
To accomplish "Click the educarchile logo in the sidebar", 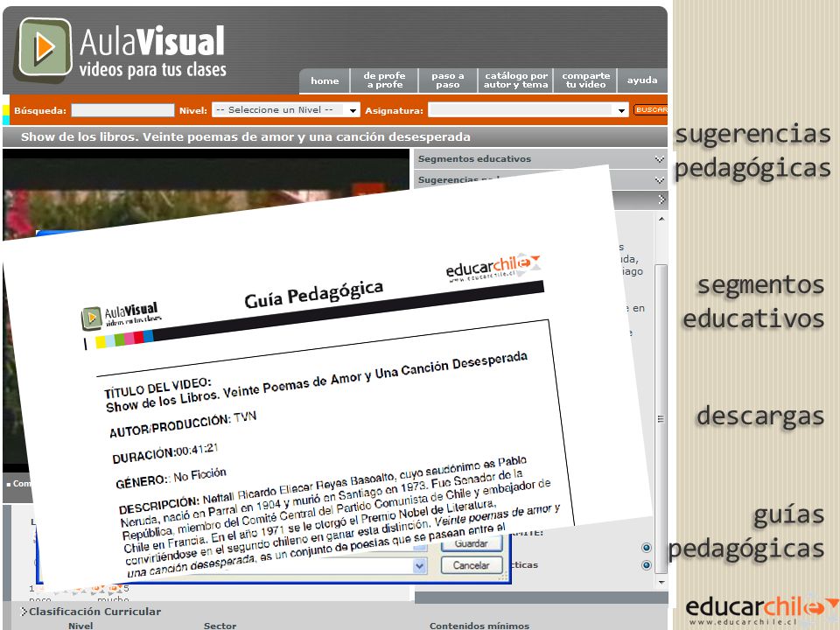I will click(761, 609).
